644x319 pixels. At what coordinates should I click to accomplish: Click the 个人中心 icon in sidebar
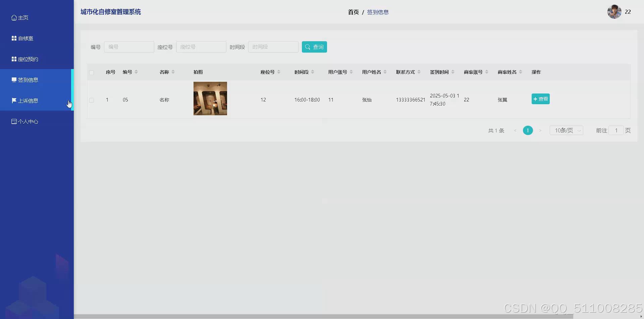point(14,121)
